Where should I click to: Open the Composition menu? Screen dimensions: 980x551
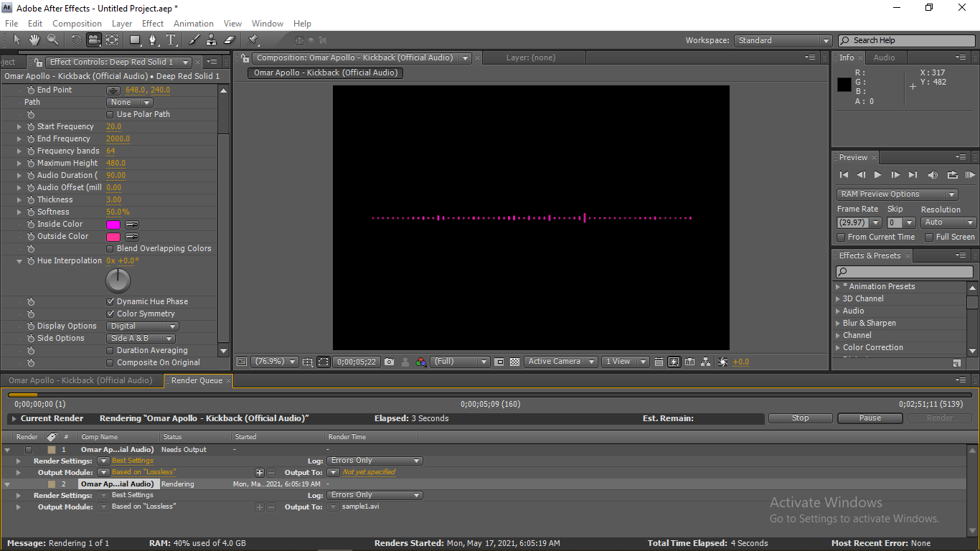click(x=77, y=24)
